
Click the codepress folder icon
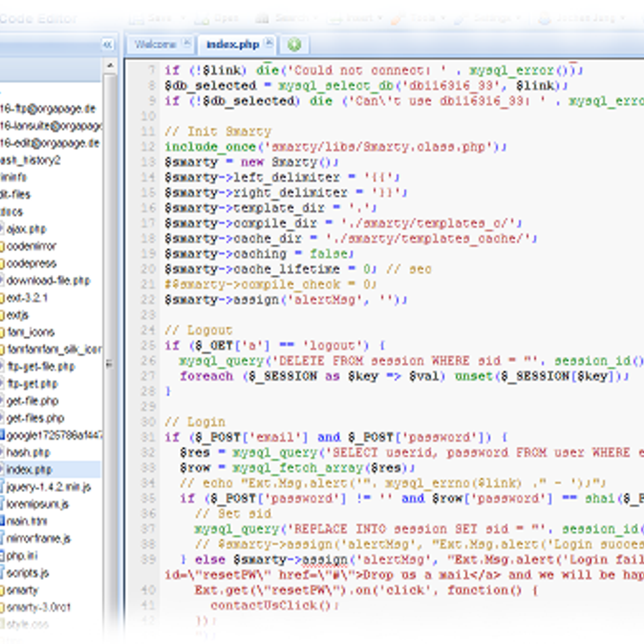click(x=2, y=264)
